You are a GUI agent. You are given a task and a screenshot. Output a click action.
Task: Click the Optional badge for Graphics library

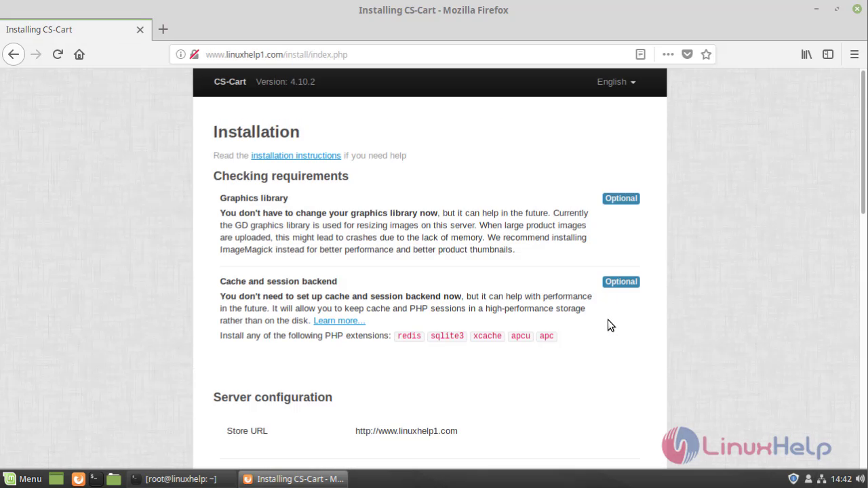pos(621,199)
